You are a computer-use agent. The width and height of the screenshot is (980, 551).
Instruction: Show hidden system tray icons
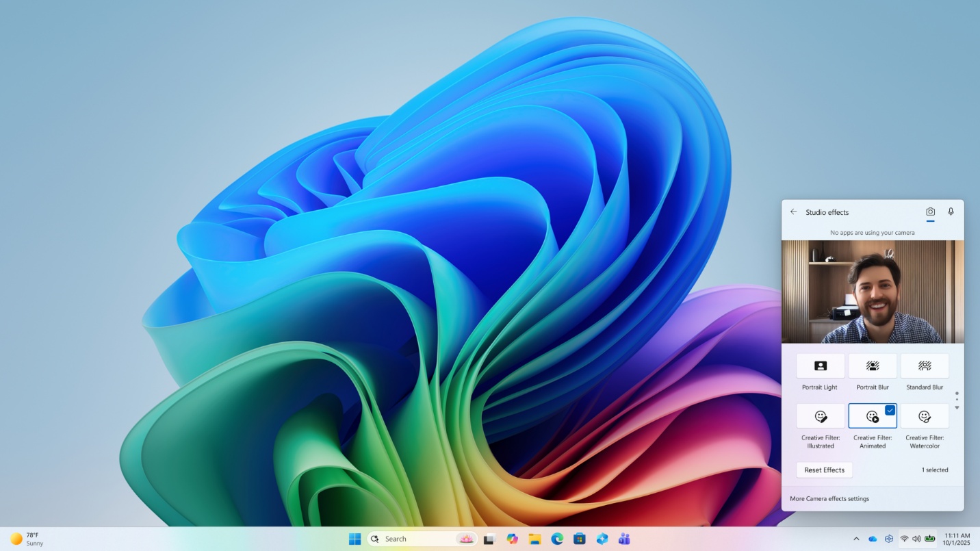(x=856, y=539)
